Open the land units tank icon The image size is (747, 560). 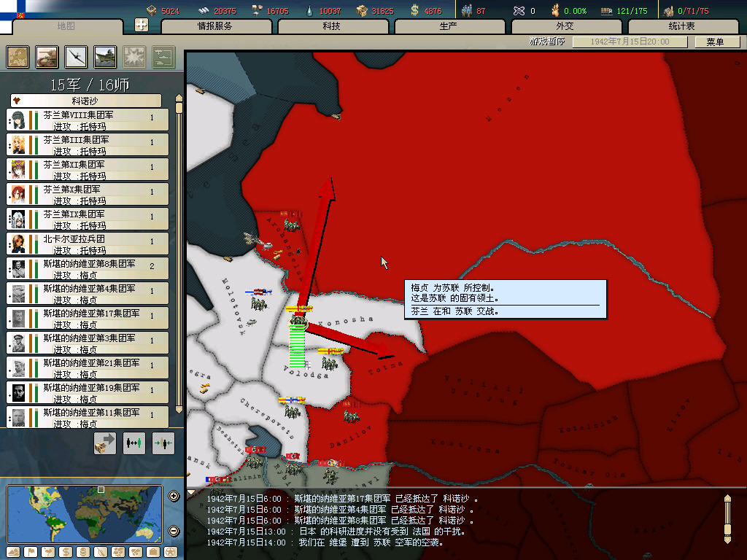click(47, 57)
